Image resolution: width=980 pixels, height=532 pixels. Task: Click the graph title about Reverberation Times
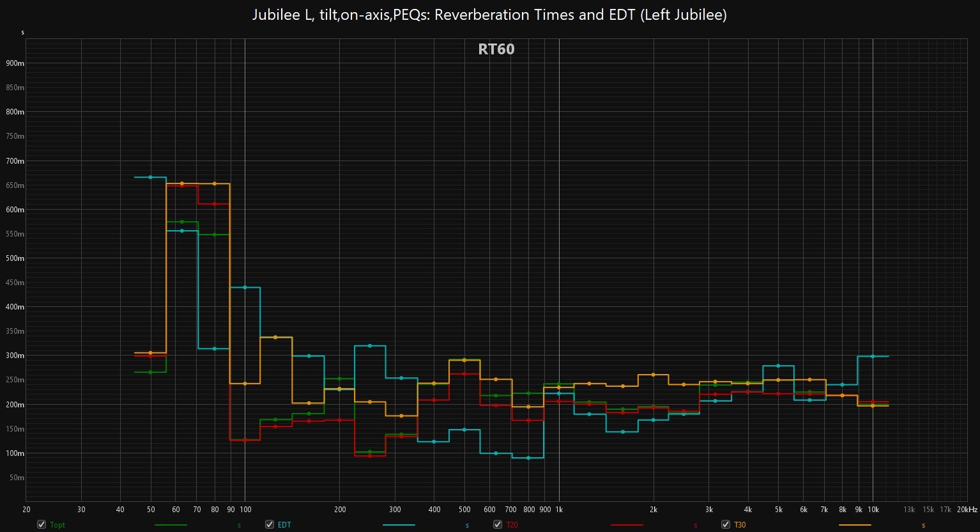click(489, 15)
